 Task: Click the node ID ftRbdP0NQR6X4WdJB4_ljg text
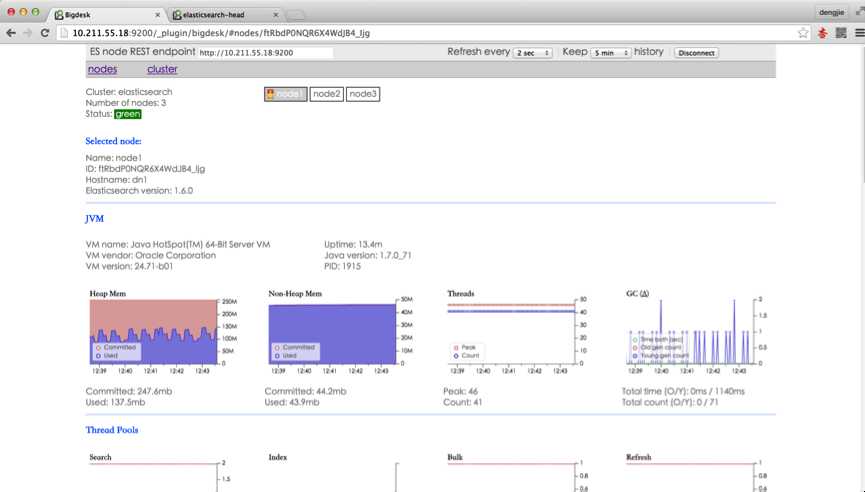(x=145, y=169)
